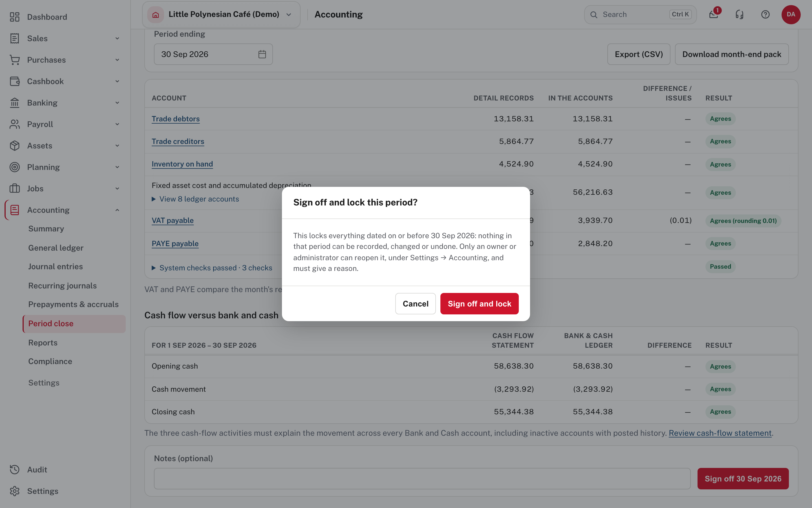Click the Accounting book icon
Viewport: 812px width, 508px height.
click(14, 210)
